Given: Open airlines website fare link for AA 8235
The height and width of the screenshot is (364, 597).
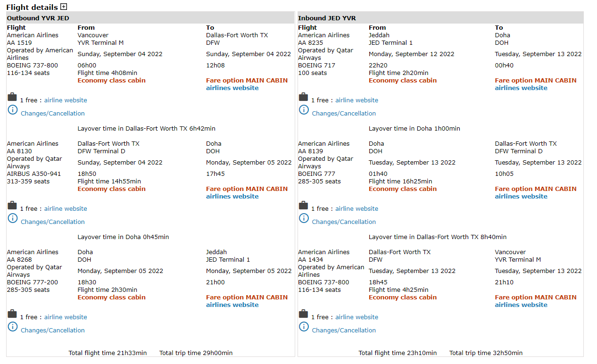Looking at the screenshot, I should coord(521,88).
